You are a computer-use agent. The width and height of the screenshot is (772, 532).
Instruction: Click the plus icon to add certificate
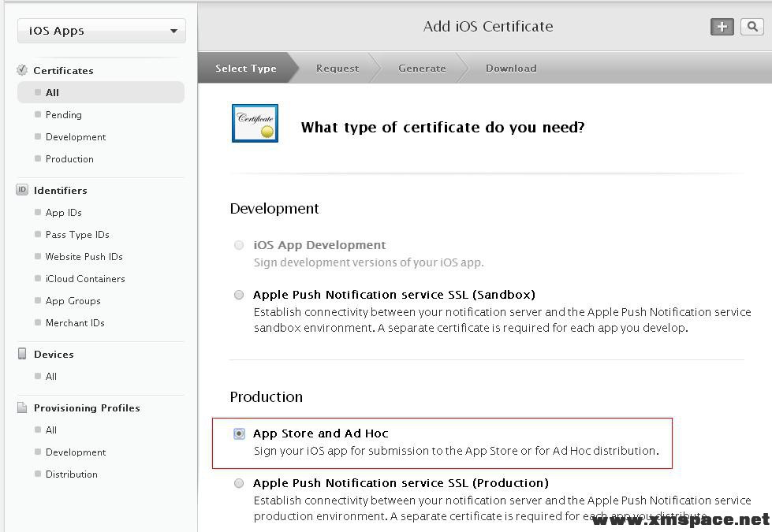(722, 27)
